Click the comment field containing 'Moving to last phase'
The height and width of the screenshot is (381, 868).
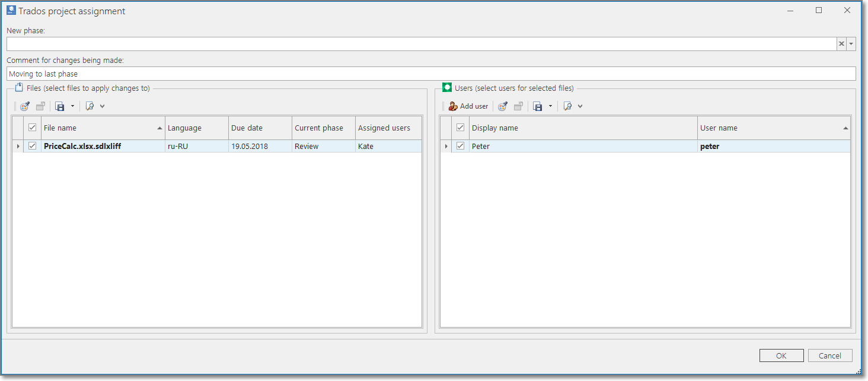[431, 74]
